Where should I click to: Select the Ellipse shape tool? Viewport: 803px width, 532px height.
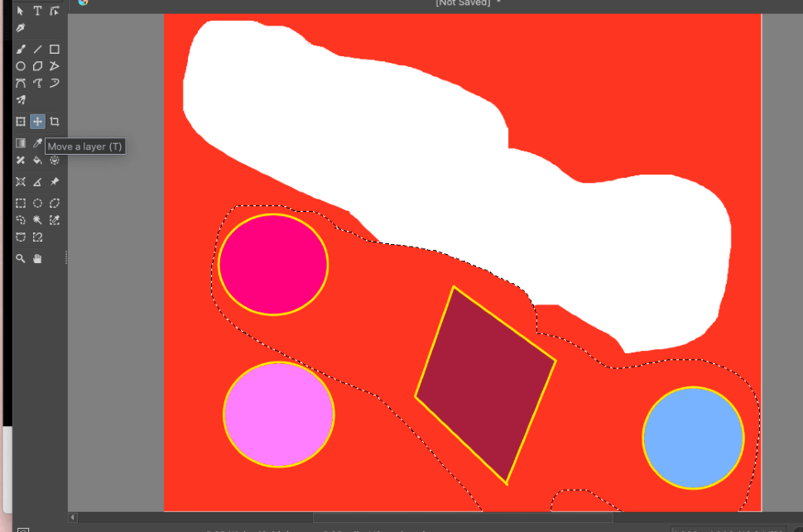(21, 66)
